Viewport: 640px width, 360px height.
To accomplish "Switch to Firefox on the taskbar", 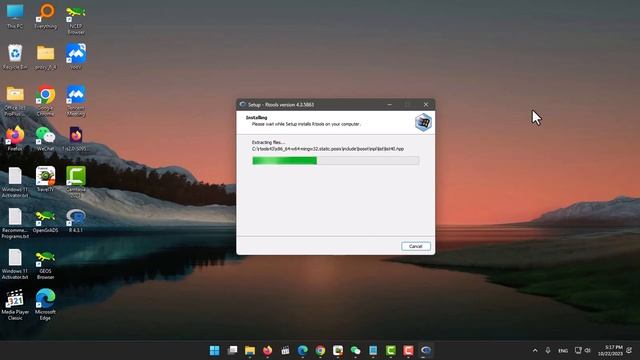I will [x=267, y=350].
